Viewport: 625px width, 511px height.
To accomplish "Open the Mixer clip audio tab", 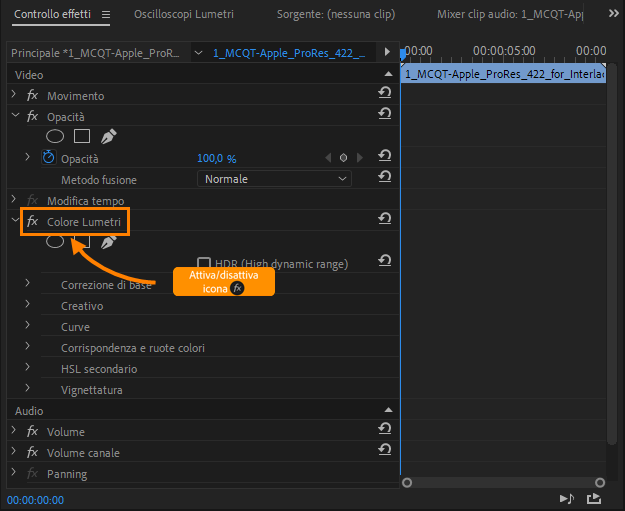I will click(510, 14).
